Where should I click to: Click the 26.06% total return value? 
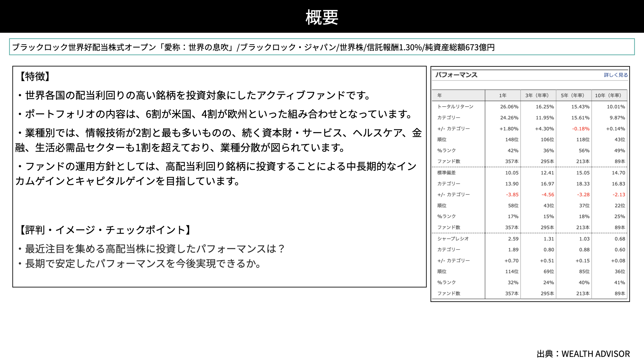click(x=509, y=107)
